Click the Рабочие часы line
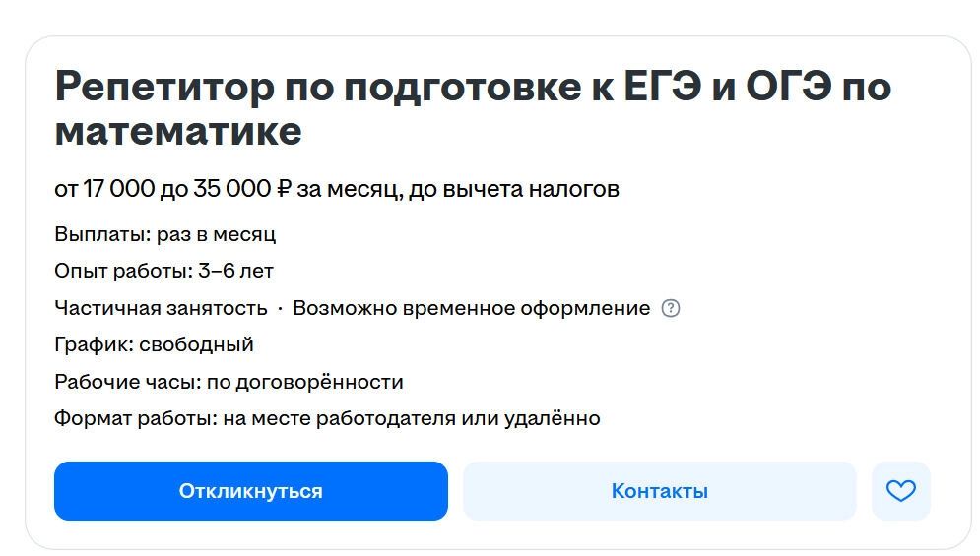The image size is (980, 556). (229, 381)
